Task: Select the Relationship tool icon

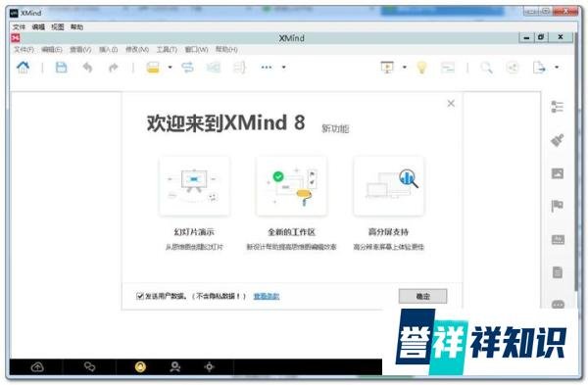Action: coord(187,68)
